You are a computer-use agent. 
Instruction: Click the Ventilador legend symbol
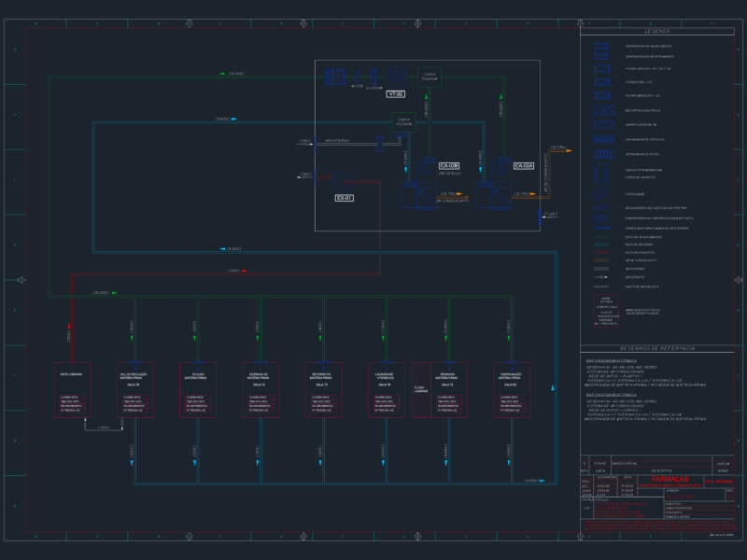click(x=600, y=194)
